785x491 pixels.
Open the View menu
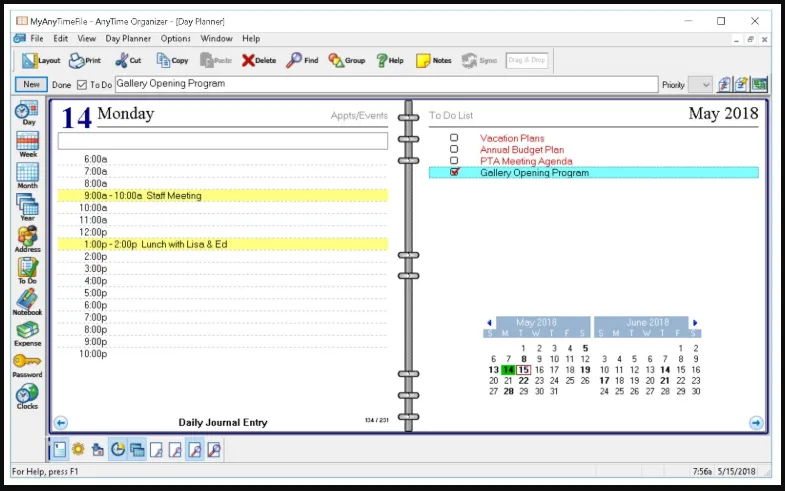[87, 39]
